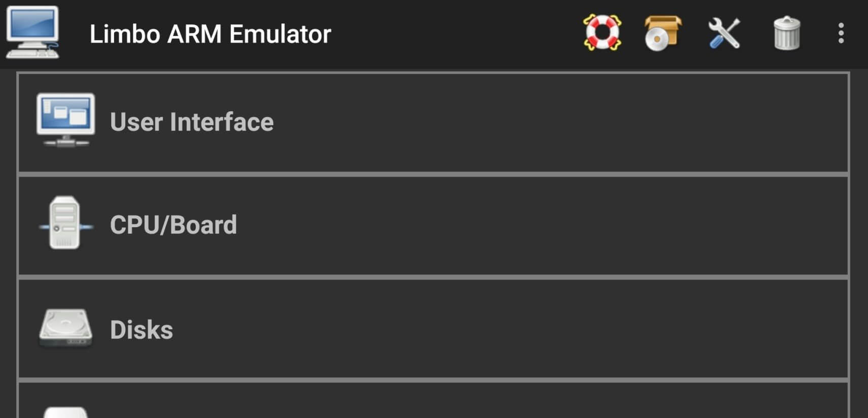Expand the CPU/Board section
The width and height of the screenshot is (868, 418).
point(433,225)
